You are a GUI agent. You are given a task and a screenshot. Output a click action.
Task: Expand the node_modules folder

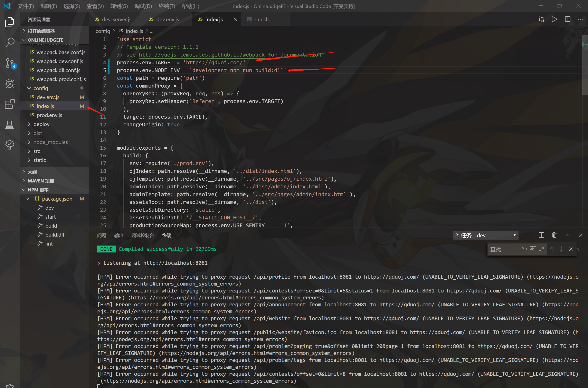[50, 142]
